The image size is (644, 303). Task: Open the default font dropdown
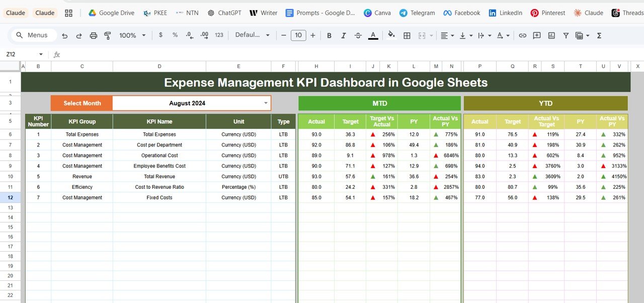pyautogui.click(x=253, y=35)
